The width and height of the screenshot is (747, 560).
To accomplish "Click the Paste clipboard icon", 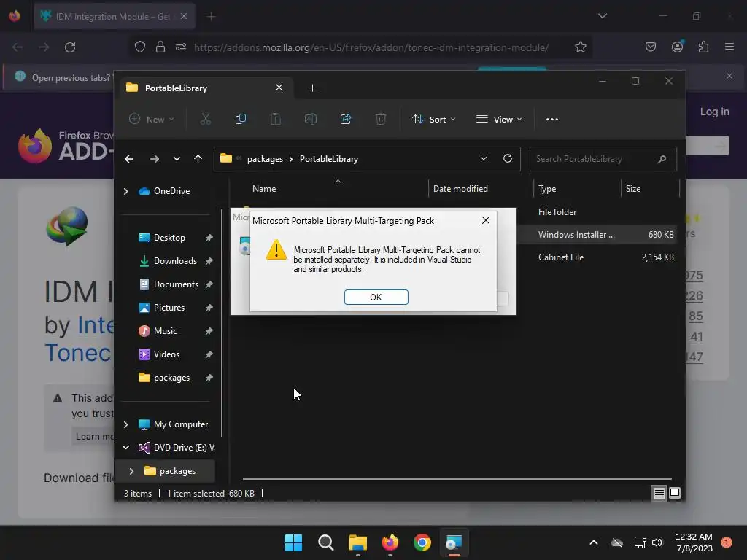I will tap(275, 119).
